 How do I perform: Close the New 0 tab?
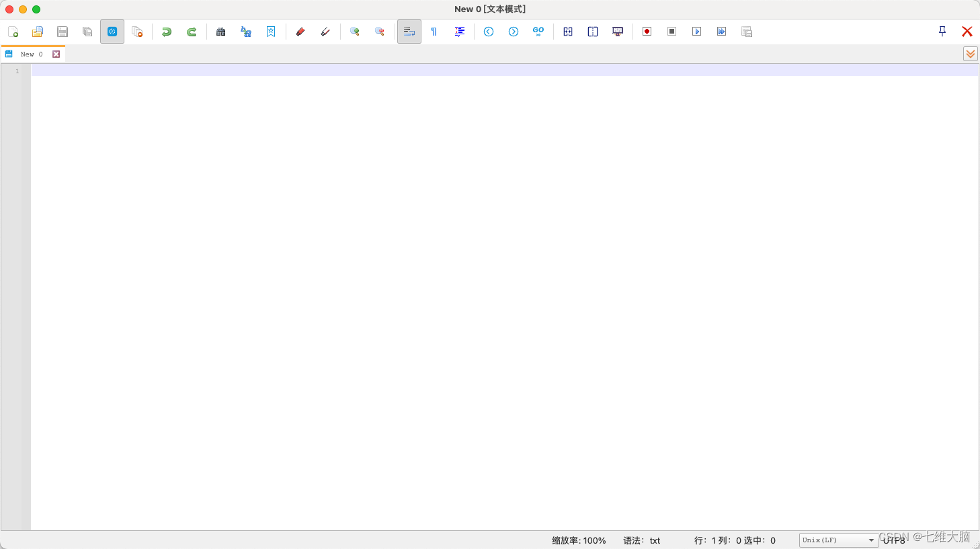click(56, 54)
